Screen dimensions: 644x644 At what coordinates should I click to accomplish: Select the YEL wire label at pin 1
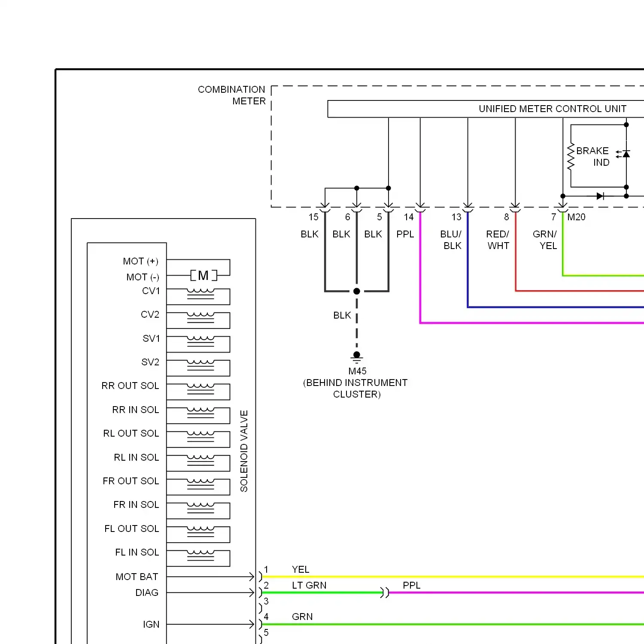pos(301,569)
